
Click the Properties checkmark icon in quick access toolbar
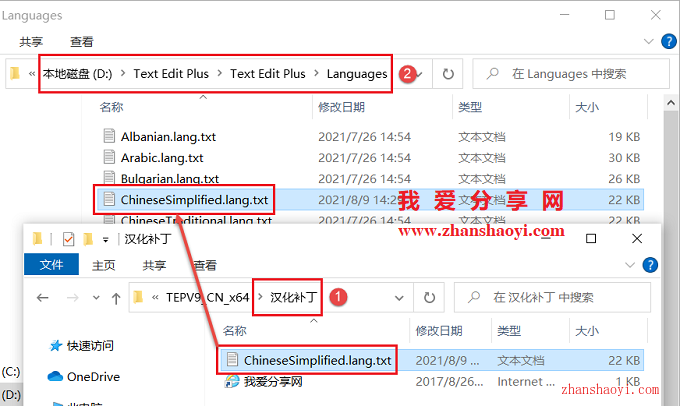(x=69, y=239)
